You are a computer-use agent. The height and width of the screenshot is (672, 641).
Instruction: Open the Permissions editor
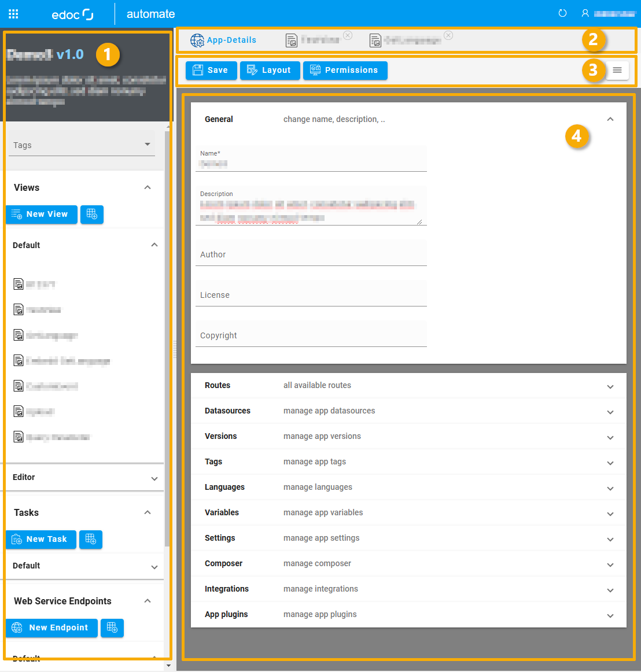click(x=345, y=70)
